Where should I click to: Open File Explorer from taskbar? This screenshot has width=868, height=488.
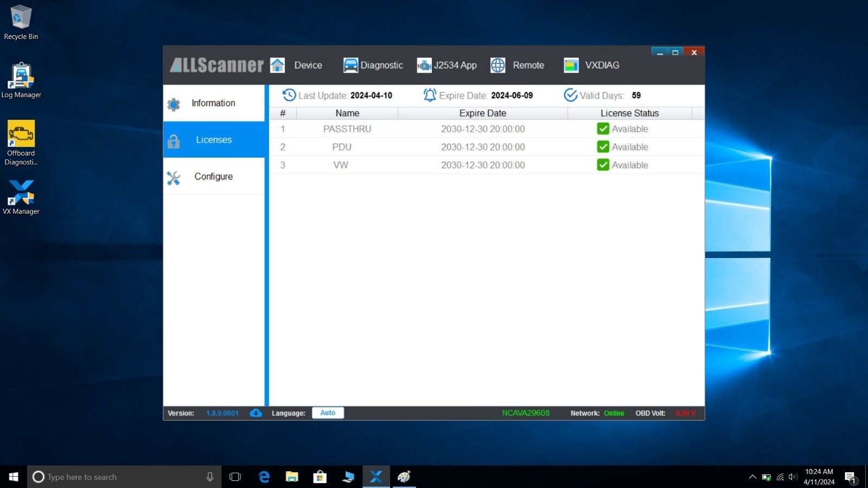tap(292, 477)
